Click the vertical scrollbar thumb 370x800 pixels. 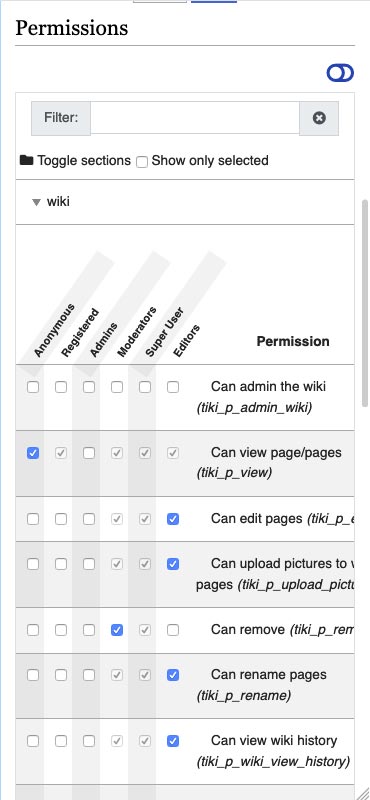[x=364, y=303]
